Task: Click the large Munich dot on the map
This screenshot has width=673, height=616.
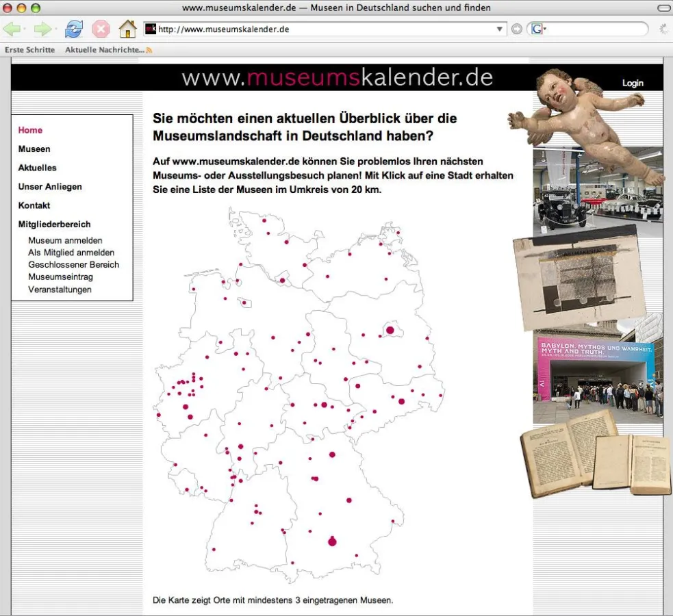Action: click(x=332, y=541)
